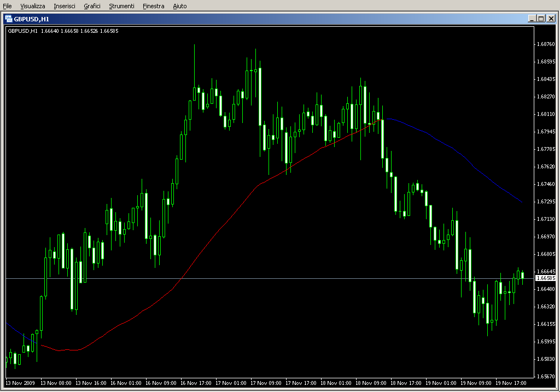560x392 pixels.
Task: Click the 1.66585 current price label
Action: click(x=545, y=278)
